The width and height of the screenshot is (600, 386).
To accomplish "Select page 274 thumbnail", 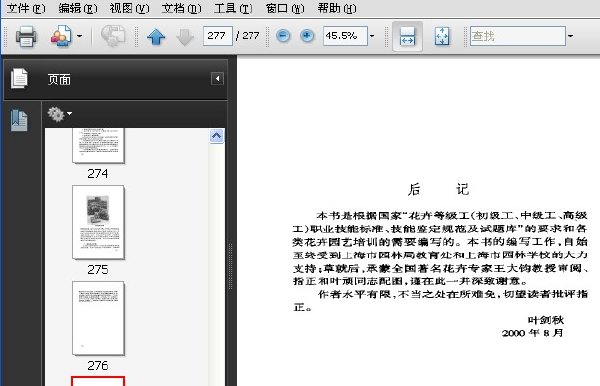I will 98,145.
